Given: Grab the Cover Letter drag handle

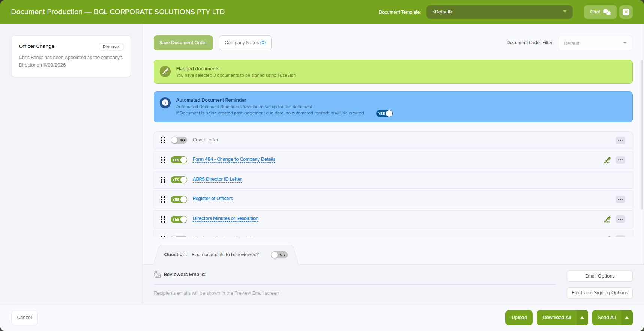Looking at the screenshot, I should tap(163, 140).
